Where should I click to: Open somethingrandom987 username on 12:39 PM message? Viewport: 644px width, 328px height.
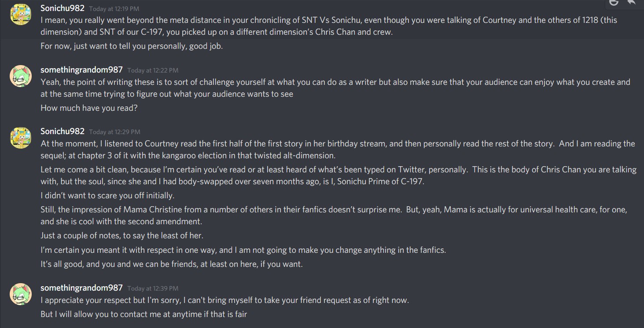[81, 288]
